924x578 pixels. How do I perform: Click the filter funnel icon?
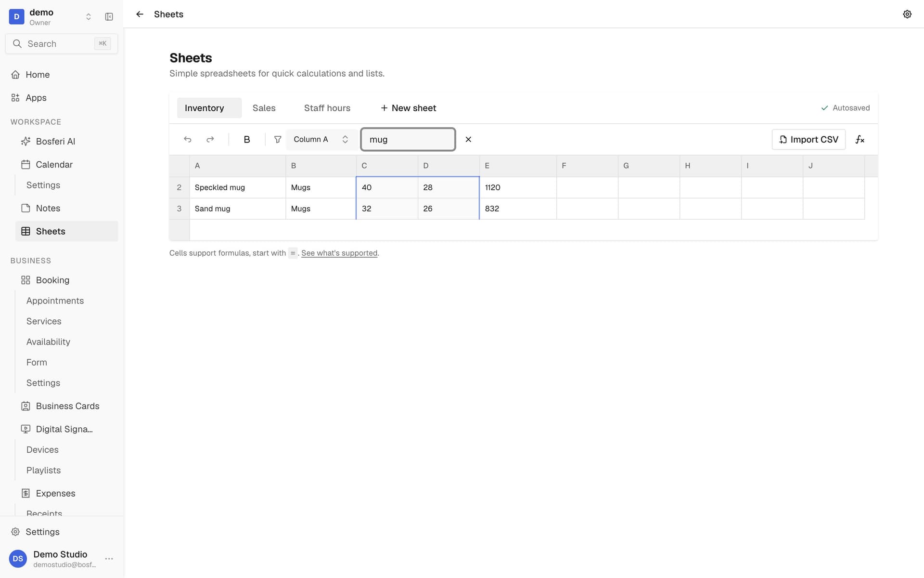[278, 139]
